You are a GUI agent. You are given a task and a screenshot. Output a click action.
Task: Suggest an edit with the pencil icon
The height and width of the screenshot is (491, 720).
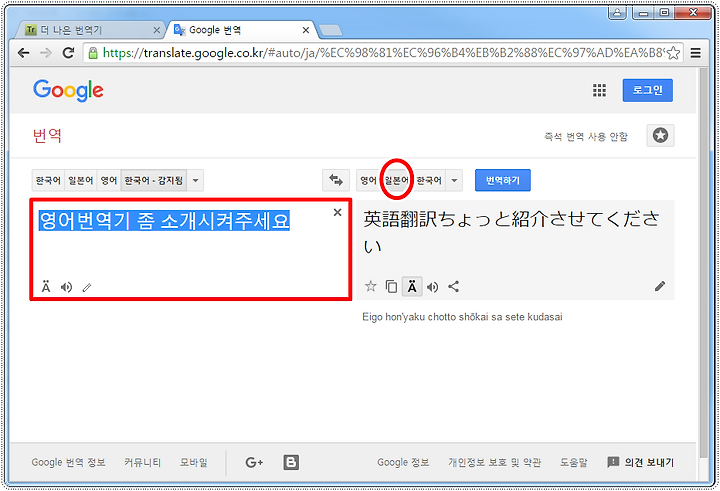point(660,287)
